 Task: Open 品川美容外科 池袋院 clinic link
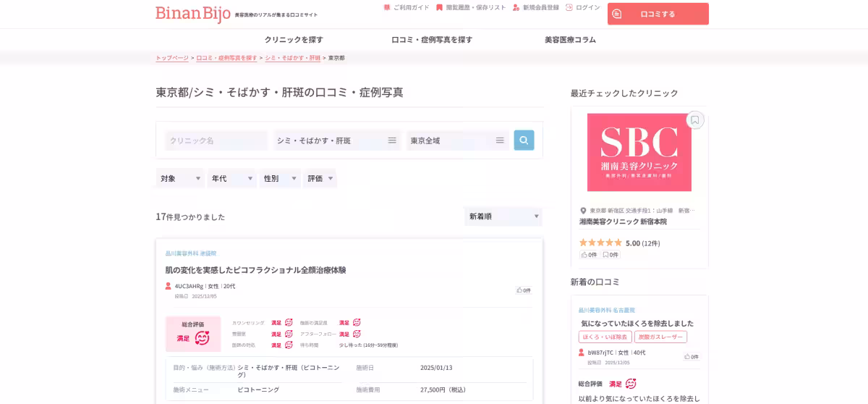pos(191,253)
